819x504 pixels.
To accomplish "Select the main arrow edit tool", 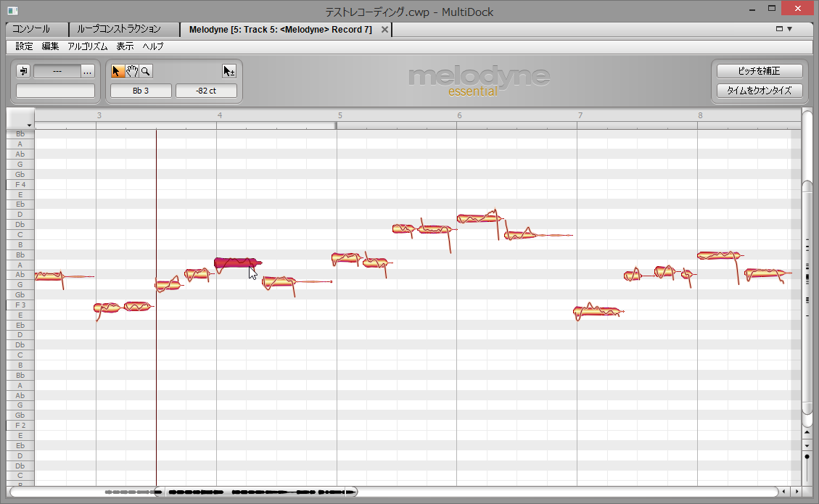I will point(118,71).
